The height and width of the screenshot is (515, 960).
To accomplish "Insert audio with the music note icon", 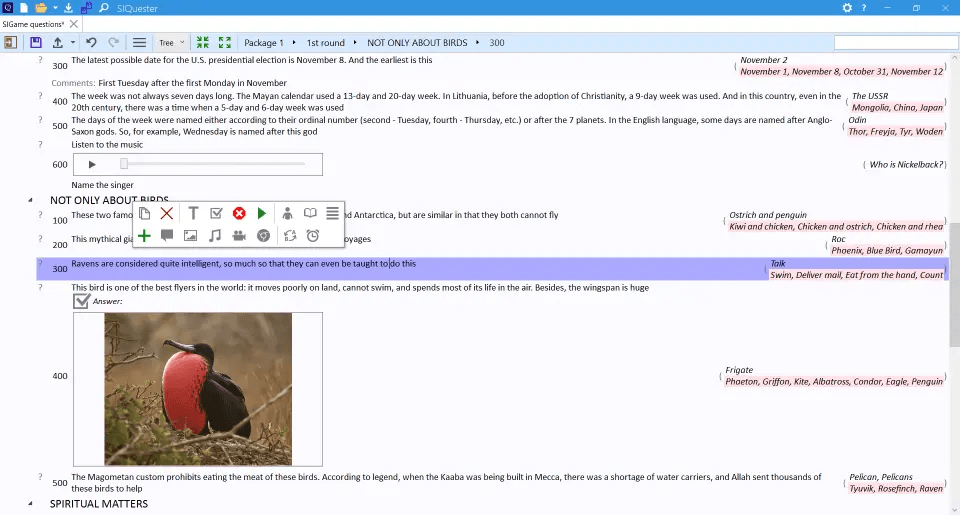I will point(215,236).
